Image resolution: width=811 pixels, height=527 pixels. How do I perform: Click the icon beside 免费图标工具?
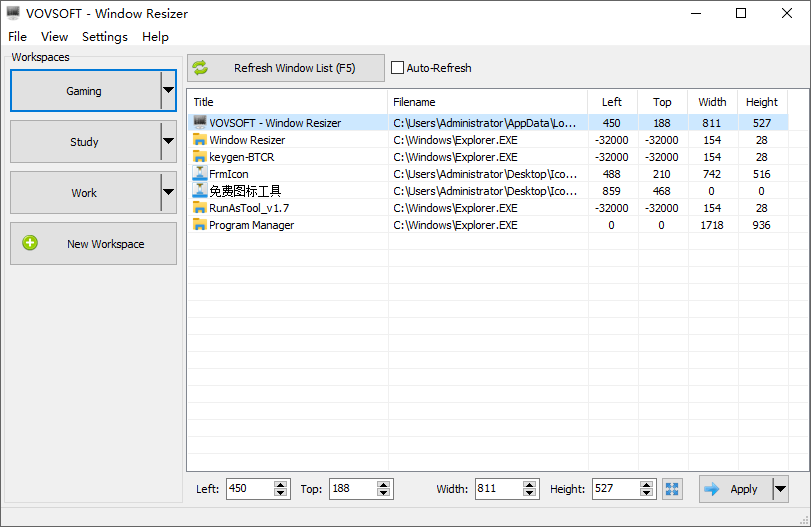[x=200, y=190]
